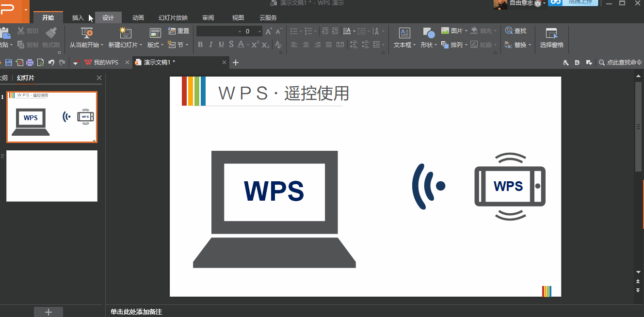Open the font size dropdown

[x=259, y=32]
